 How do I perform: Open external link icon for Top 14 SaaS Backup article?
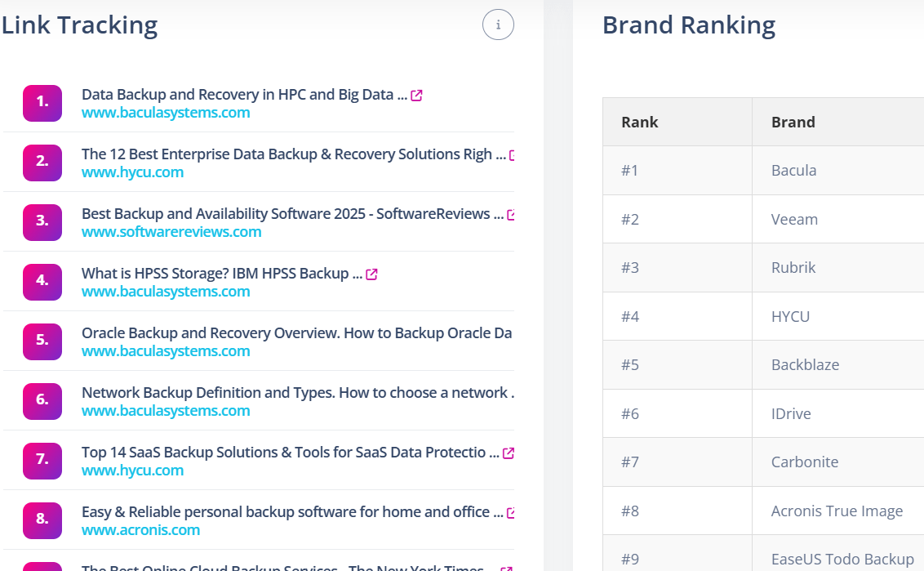click(508, 453)
